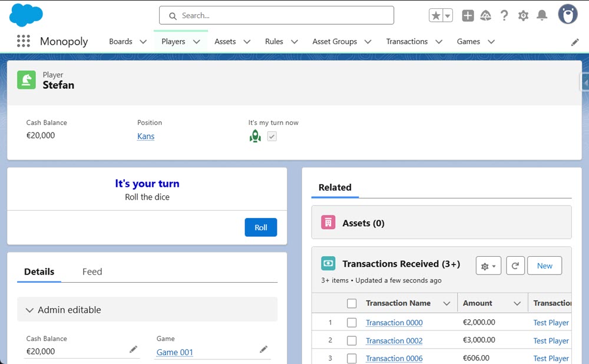Refresh the Transactions Received list
This screenshot has height=364, width=589.
tap(515, 266)
